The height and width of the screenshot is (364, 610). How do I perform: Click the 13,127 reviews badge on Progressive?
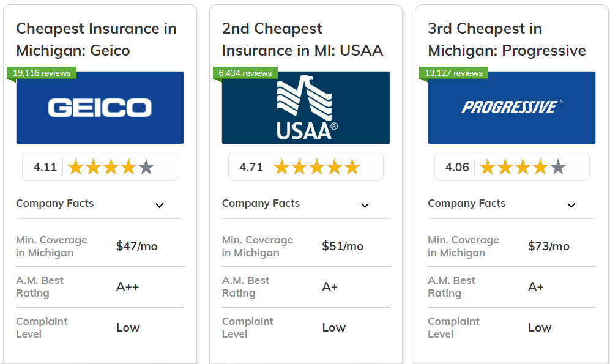tap(453, 73)
